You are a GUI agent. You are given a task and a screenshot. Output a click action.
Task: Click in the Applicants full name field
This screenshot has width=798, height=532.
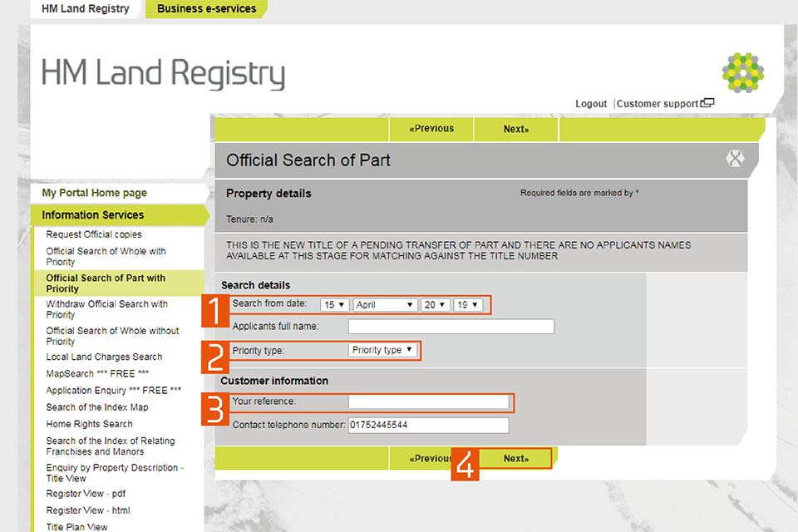pos(451,327)
